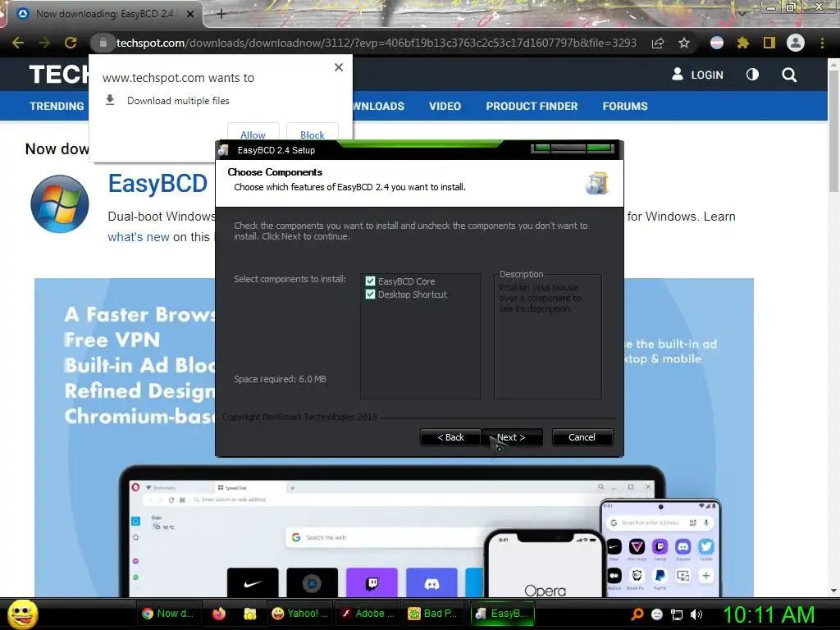Reload the techspot page
840x630 pixels.
(71, 43)
